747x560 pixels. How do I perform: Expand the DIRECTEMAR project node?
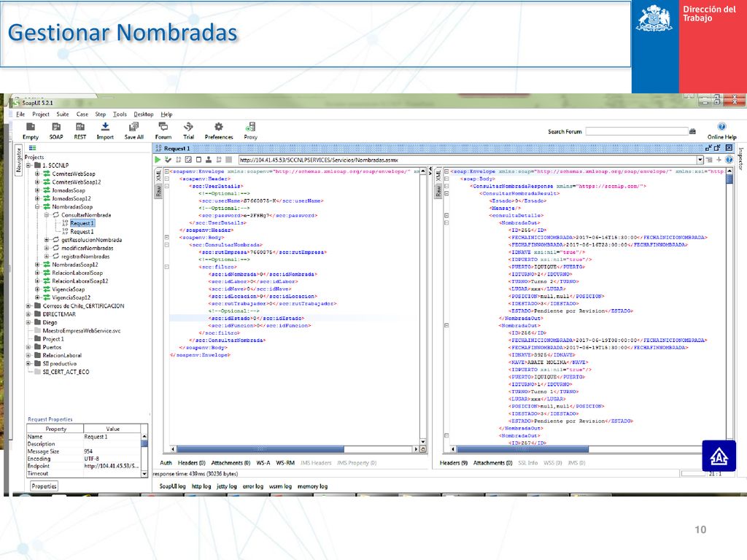pyautogui.click(x=28, y=314)
